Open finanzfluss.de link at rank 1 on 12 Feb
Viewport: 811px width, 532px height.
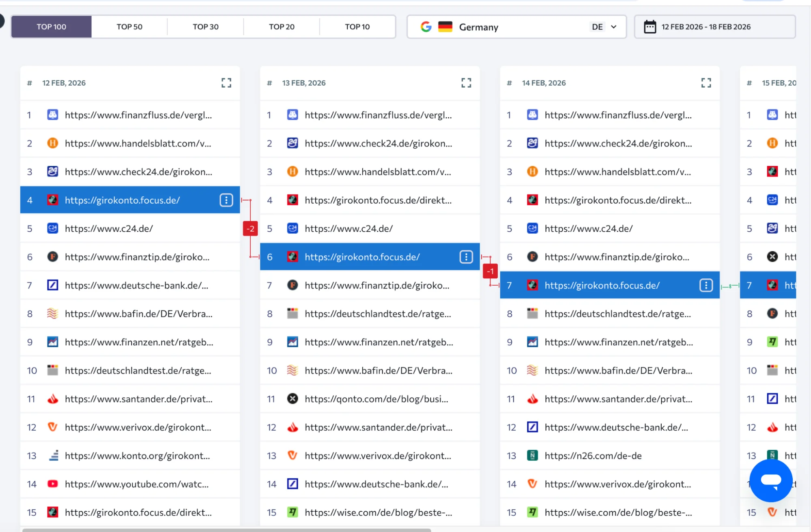[138, 115]
